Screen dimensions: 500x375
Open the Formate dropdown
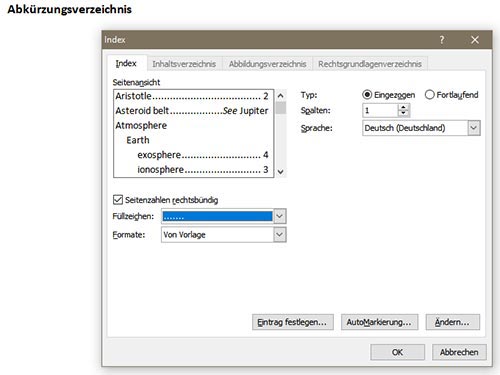tap(279, 235)
